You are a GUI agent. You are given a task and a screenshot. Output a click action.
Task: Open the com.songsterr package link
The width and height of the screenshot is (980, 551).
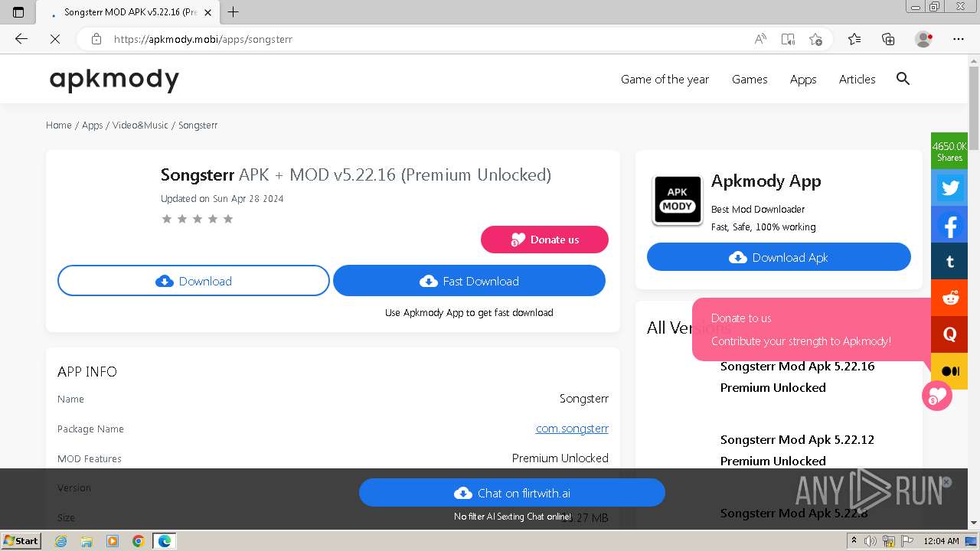click(572, 429)
